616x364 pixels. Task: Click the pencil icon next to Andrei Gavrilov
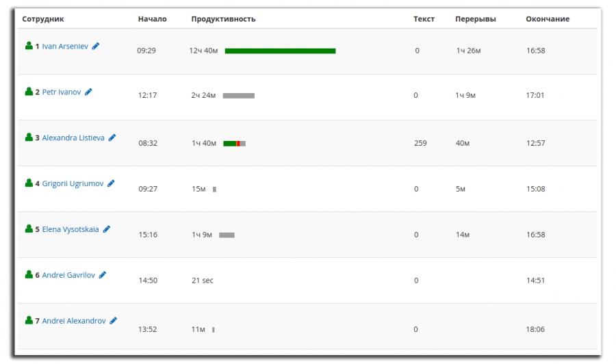coord(103,275)
